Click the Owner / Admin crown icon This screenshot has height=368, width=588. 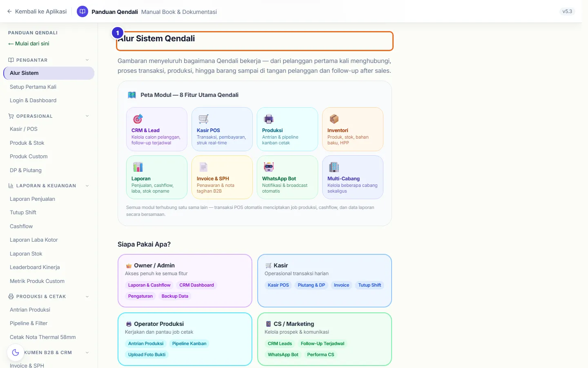point(129,266)
